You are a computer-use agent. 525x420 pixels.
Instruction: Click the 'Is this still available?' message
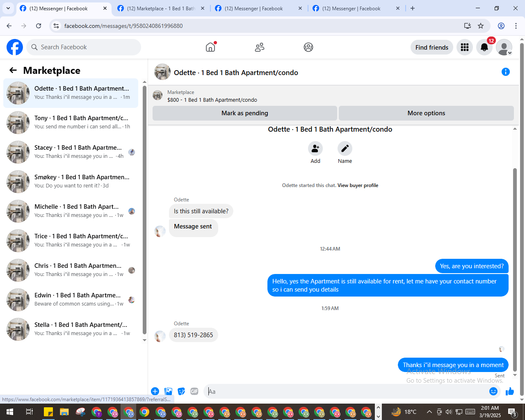tap(201, 211)
